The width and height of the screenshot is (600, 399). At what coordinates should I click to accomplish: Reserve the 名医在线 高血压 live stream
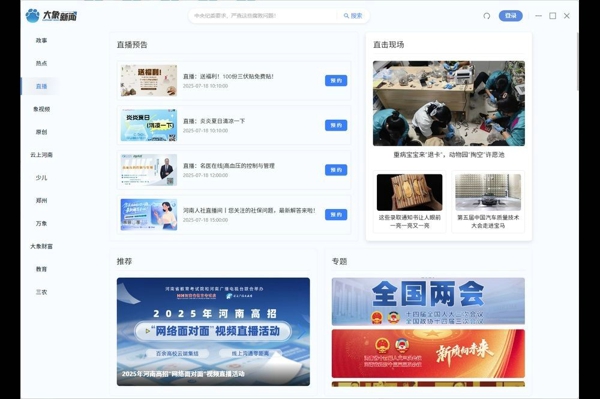336,170
